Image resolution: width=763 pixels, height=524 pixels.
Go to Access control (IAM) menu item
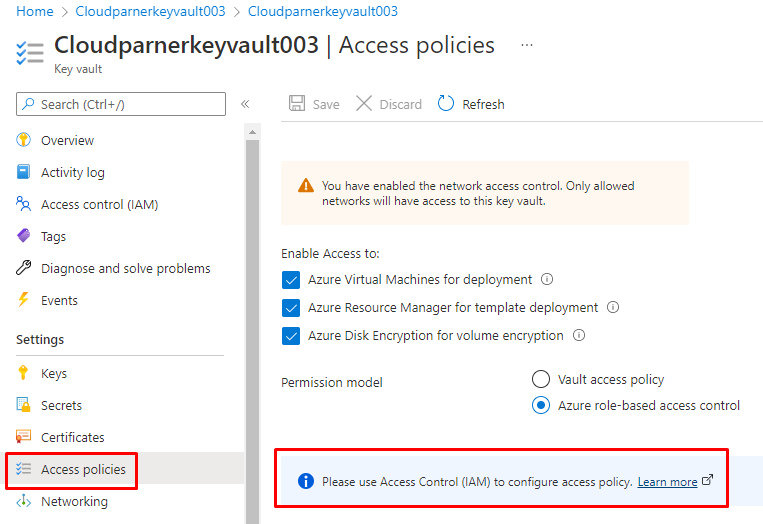[x=99, y=204]
